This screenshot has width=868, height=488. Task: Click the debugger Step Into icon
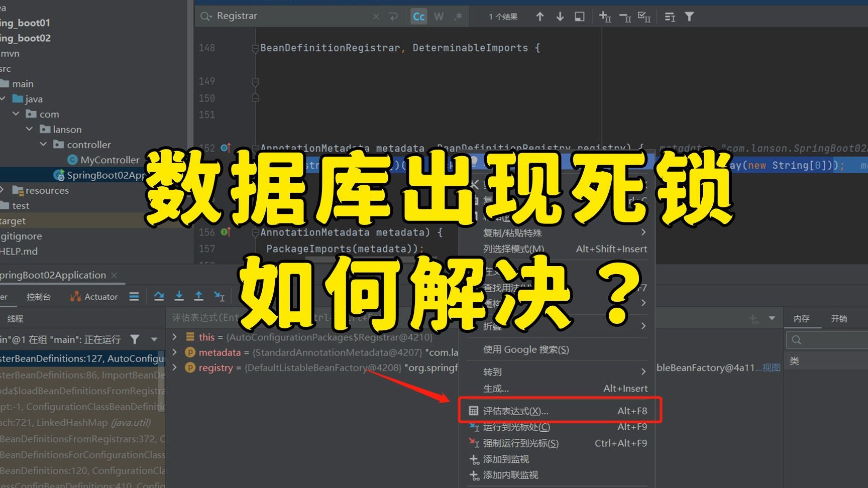coord(179,296)
